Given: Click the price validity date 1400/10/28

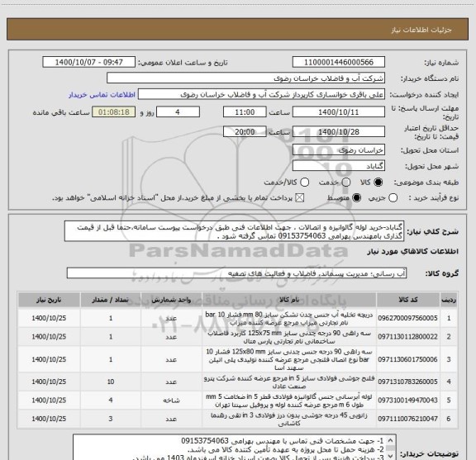Looking at the screenshot, I should [339, 131].
